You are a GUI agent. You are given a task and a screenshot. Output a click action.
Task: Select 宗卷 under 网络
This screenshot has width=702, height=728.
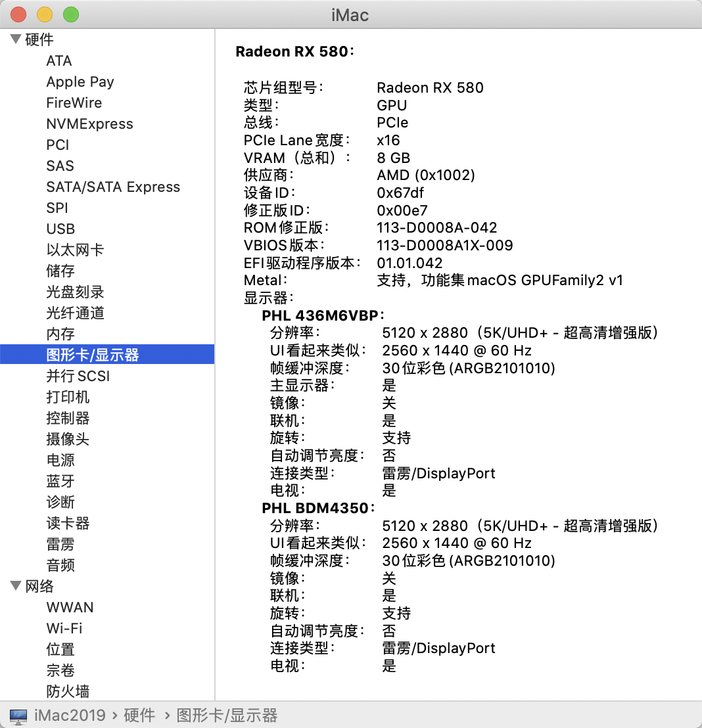[60, 670]
